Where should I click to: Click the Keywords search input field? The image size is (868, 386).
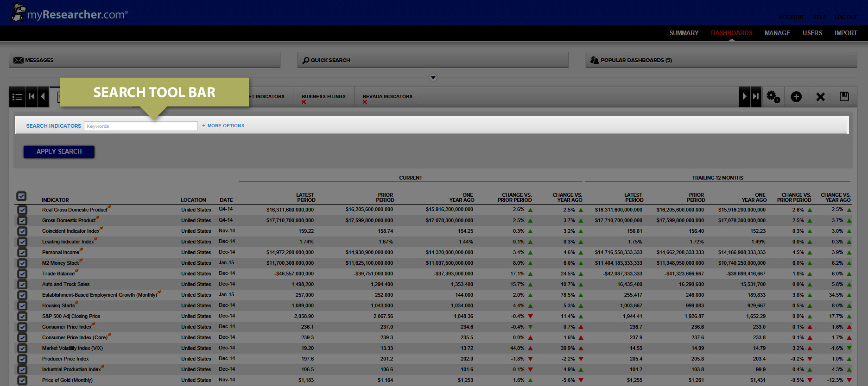141,126
